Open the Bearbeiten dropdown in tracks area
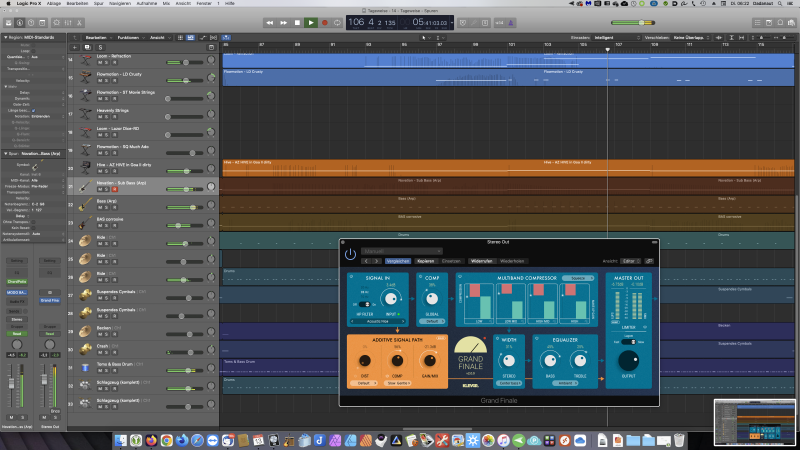This screenshot has width=800, height=450. [97, 37]
